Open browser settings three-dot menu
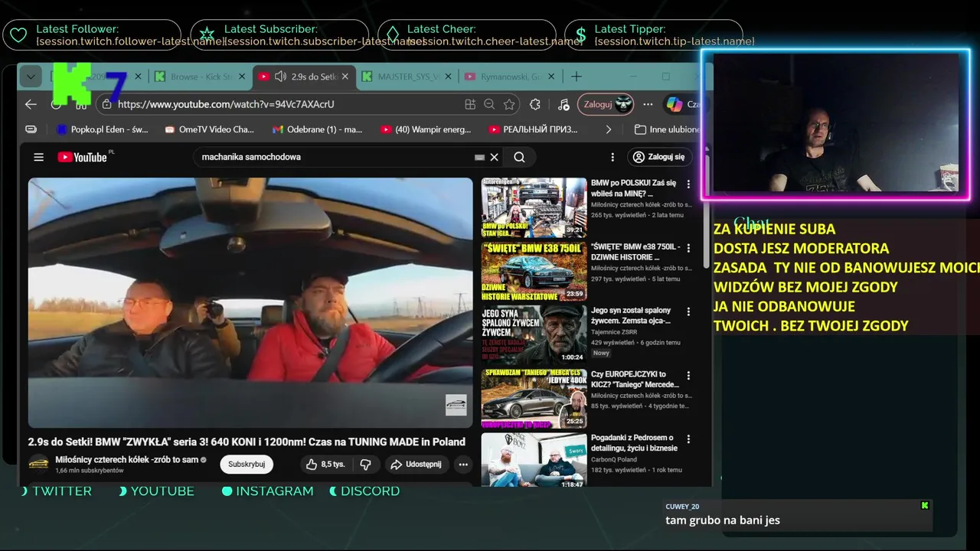Viewport: 980px width, 551px height. pos(648,104)
